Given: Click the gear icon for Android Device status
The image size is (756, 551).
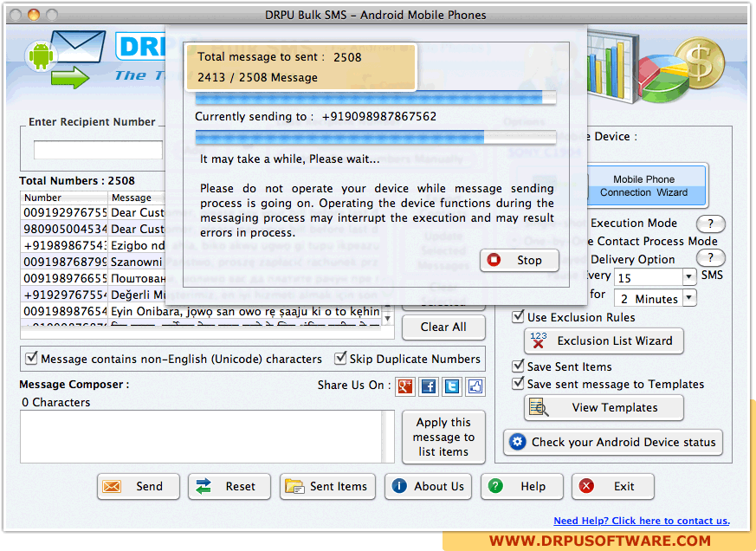Looking at the screenshot, I should point(517,442).
